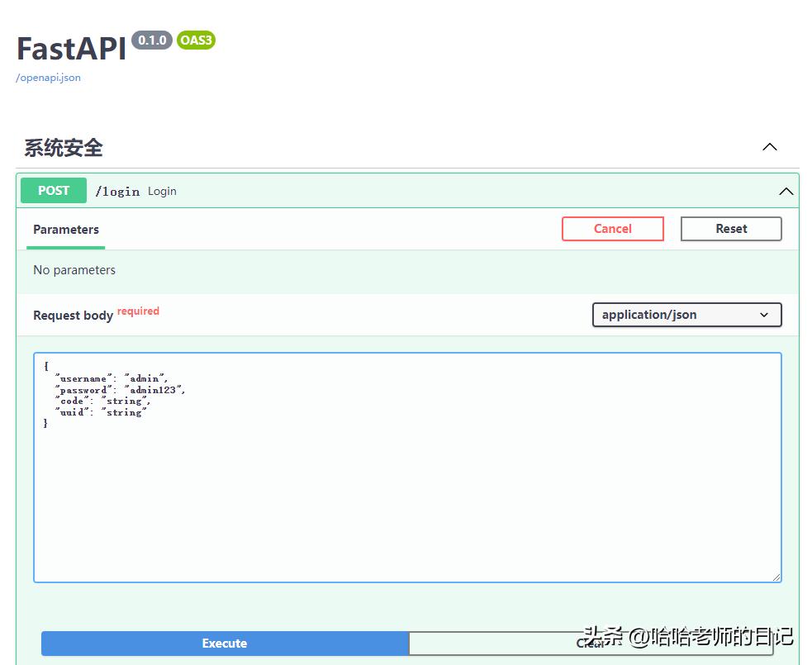Click the /login endpoint path

(117, 192)
